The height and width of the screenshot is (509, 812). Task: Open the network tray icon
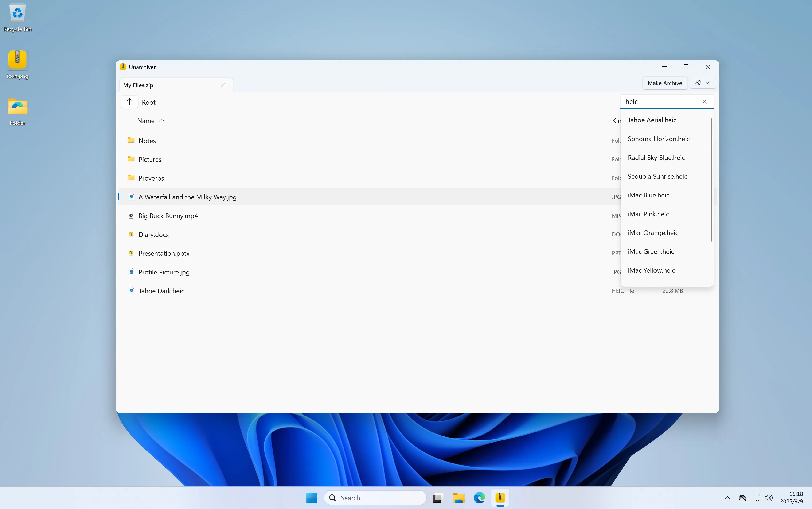pyautogui.click(x=757, y=498)
